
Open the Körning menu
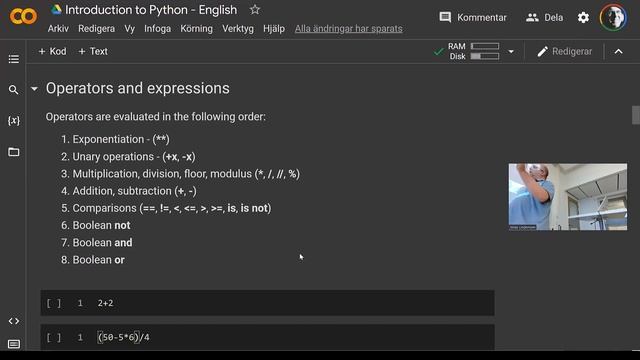coord(196,29)
